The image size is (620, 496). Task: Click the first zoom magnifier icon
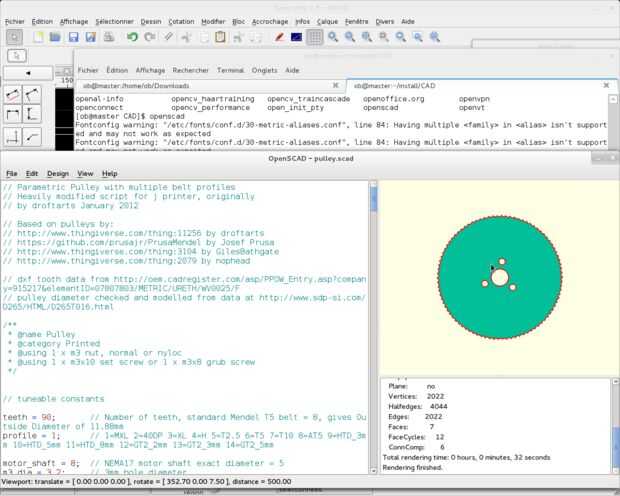click(335, 37)
